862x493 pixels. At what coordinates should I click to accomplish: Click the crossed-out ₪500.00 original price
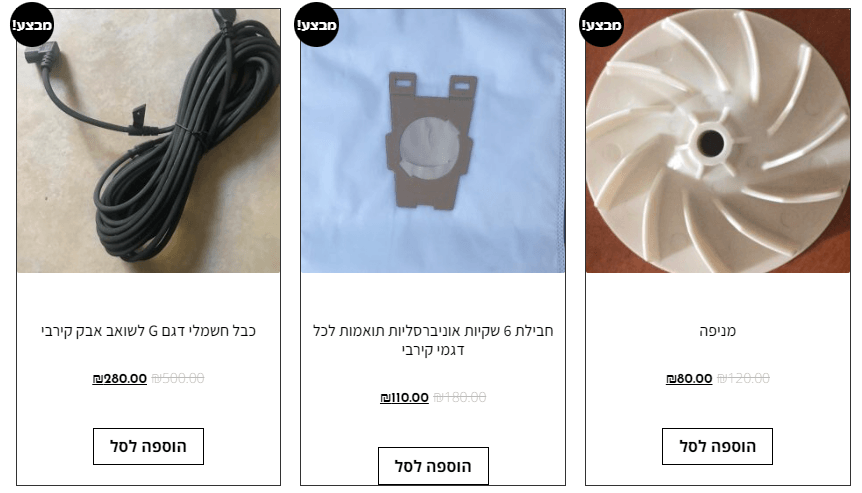(178, 378)
